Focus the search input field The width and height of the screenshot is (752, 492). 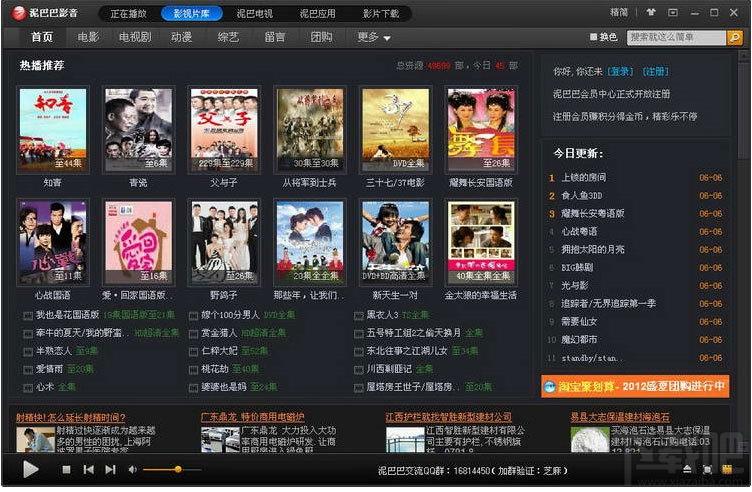coord(676,37)
